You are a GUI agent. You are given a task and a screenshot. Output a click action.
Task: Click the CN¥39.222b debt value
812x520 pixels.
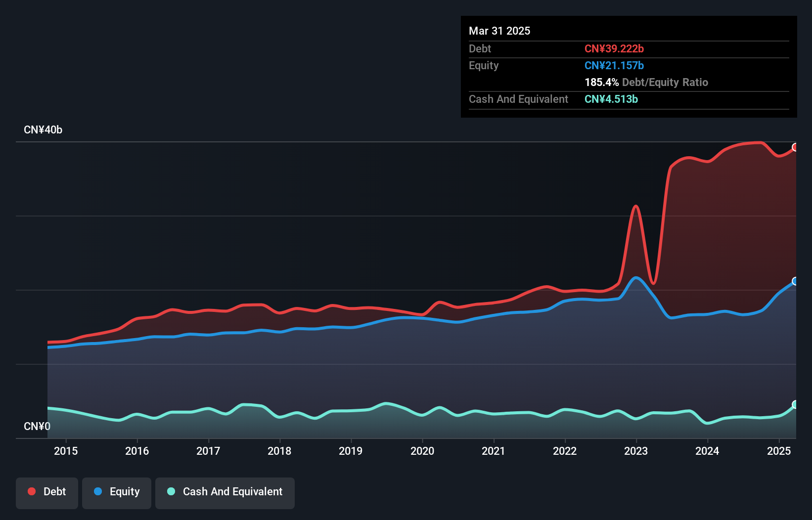(614, 49)
